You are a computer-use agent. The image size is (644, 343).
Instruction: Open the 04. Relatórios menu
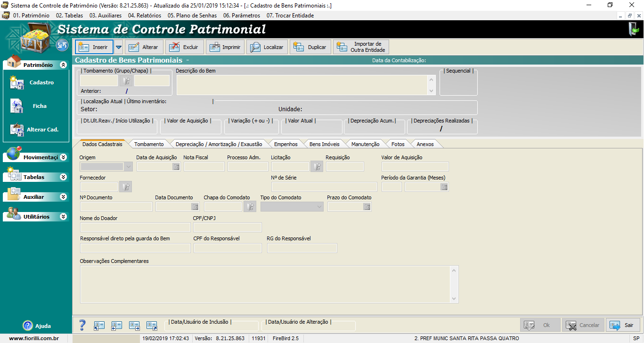coord(145,16)
